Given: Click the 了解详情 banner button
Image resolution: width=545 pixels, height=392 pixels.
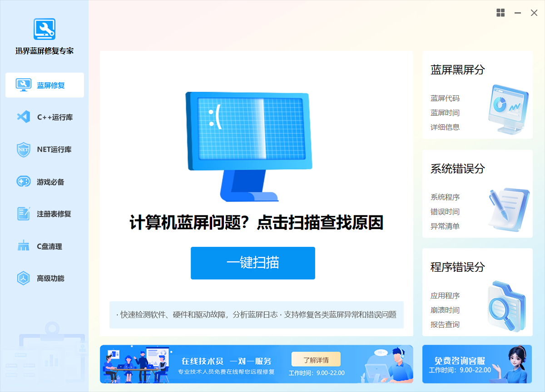Looking at the screenshot, I should (x=316, y=360).
